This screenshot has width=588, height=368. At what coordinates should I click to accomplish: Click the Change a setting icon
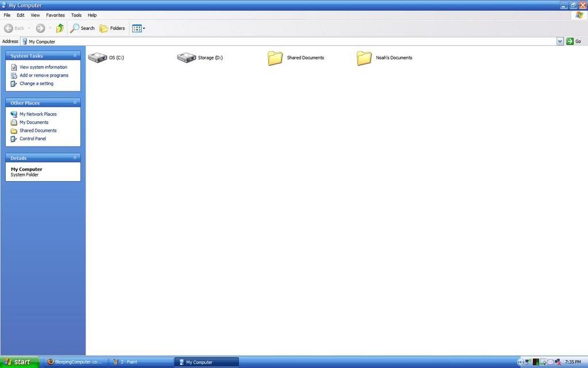point(14,84)
